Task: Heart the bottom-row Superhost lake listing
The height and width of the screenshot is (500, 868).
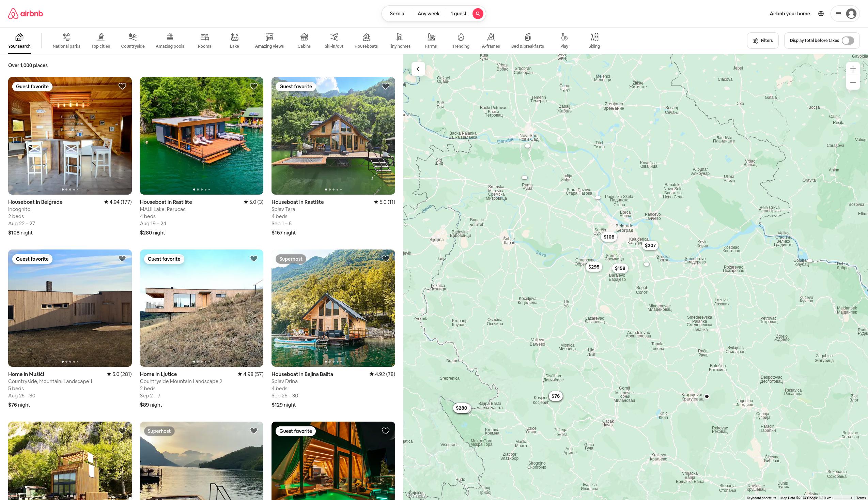Action: pyautogui.click(x=254, y=430)
